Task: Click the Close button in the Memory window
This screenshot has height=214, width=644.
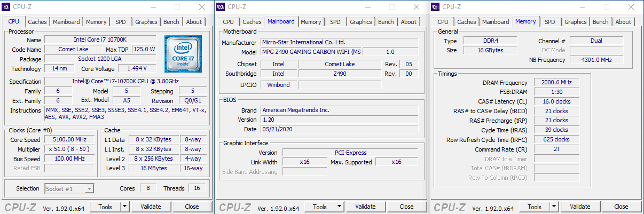Action: click(x=621, y=207)
